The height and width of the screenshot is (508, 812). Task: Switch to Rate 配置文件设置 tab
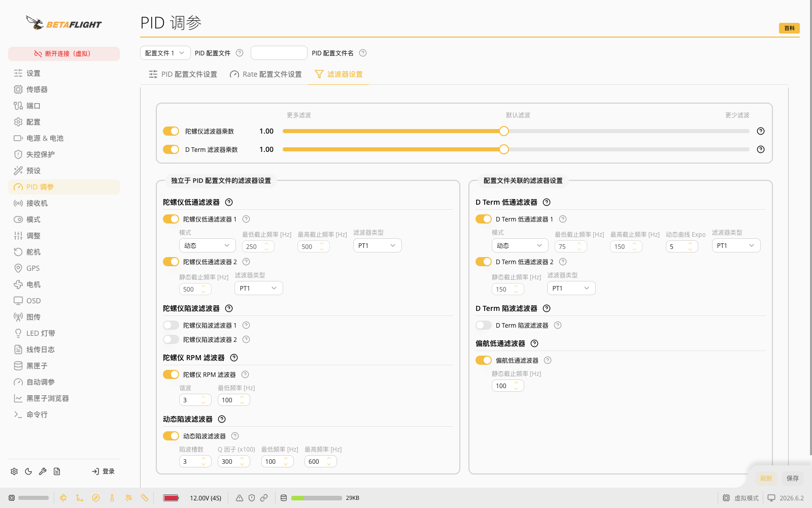266,74
